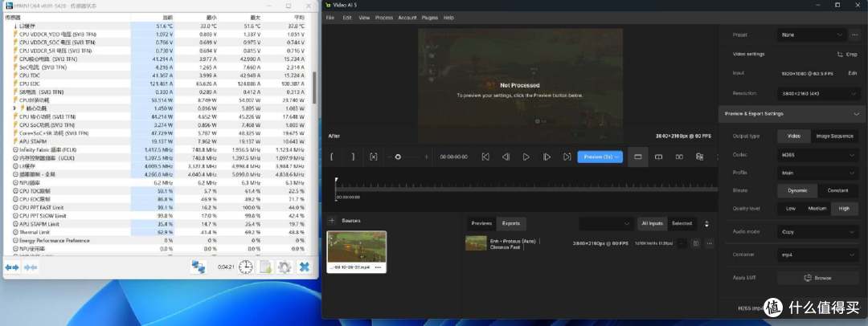Screen dimensions: 868x326
Task: Open the Edit menu in Video AI
Action: coord(347,18)
